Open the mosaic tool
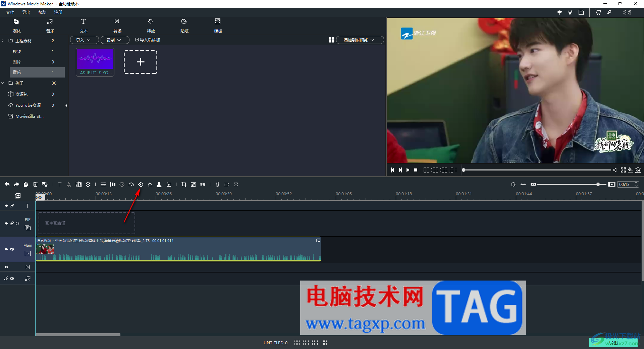This screenshot has height=349, width=644. coord(193,184)
